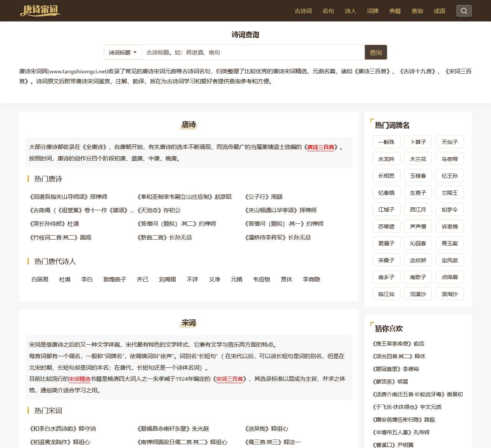Select the 卜算子 cipai button
The width and height of the screenshot is (491, 448).
click(x=418, y=142)
